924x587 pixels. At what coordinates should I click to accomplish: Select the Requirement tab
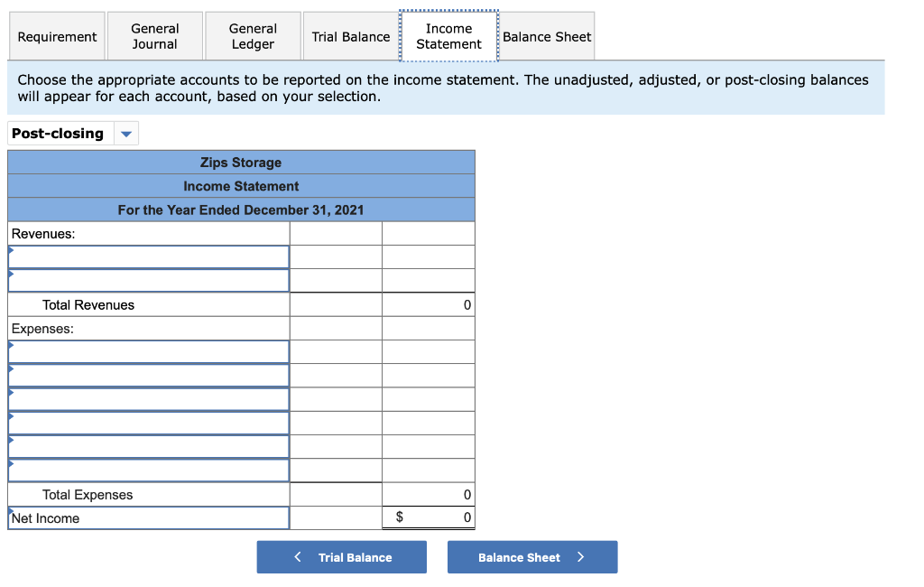56,36
